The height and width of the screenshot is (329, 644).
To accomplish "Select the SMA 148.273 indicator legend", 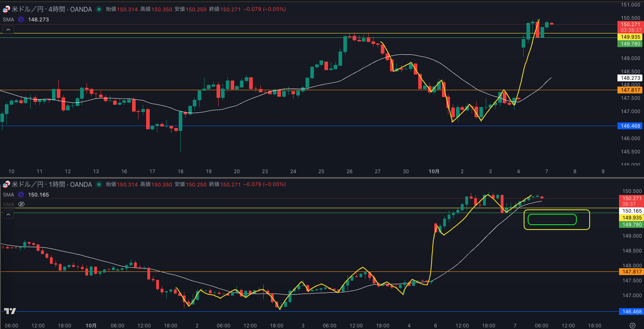I will (8, 19).
